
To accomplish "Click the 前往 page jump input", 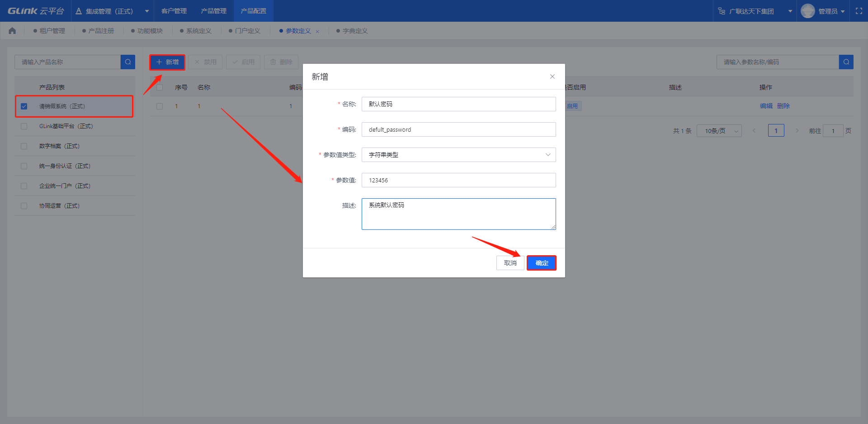I will (x=833, y=131).
